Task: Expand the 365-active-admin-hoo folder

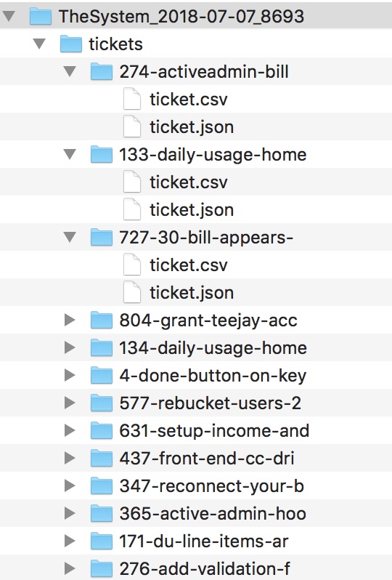Action: tap(70, 513)
